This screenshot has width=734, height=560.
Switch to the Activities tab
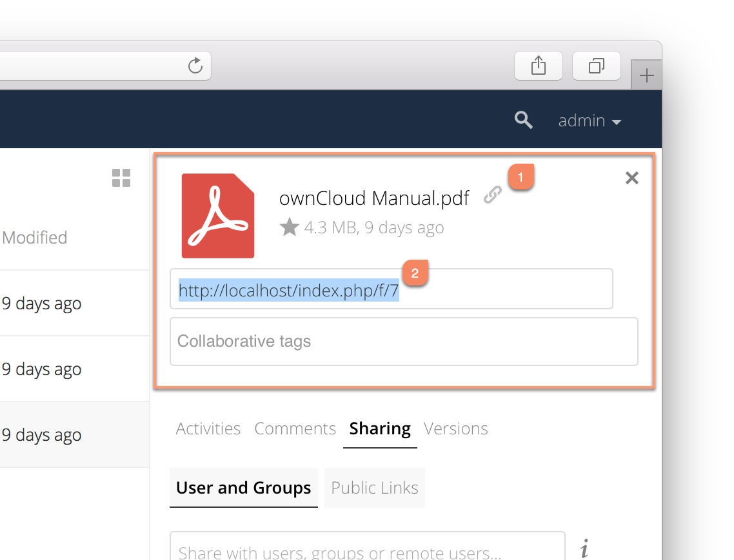(208, 428)
